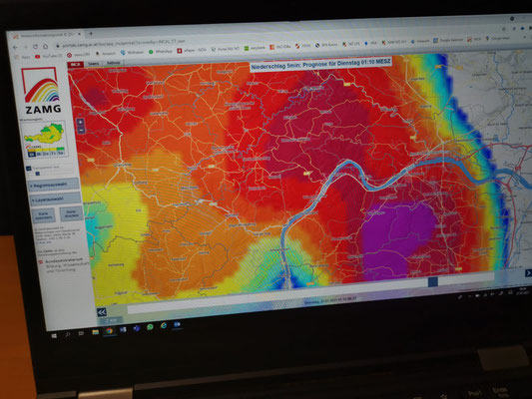Viewport: 532px width, 399px height.
Task: Zoom out the map with minus button
Action: click(x=81, y=130)
